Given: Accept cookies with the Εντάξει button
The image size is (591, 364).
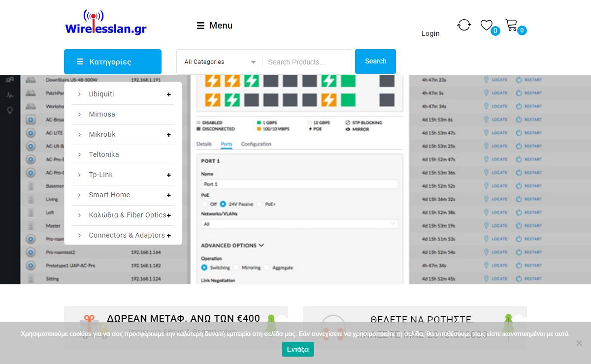Looking at the screenshot, I should (298, 349).
